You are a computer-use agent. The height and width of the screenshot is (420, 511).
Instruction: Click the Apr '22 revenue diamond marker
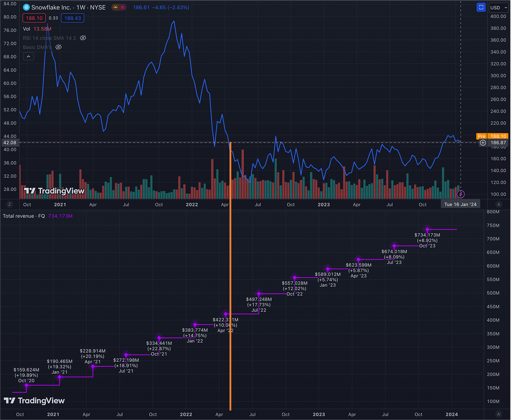226,314
